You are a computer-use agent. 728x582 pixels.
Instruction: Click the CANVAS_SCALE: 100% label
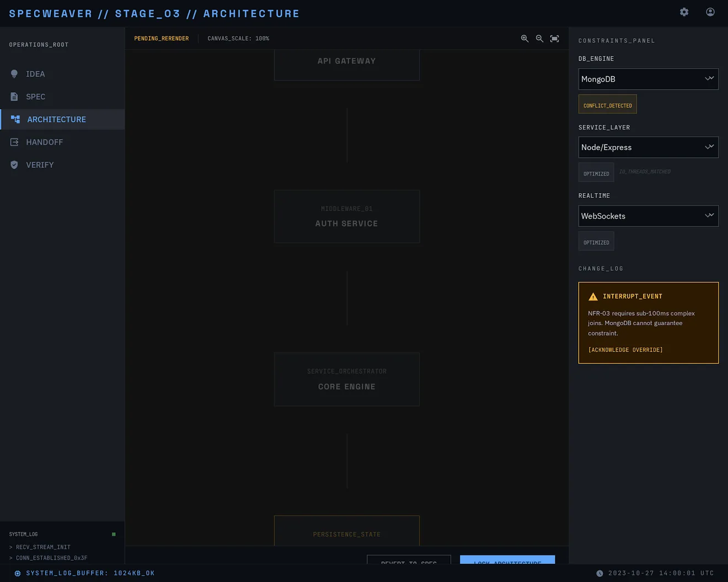[x=238, y=39]
